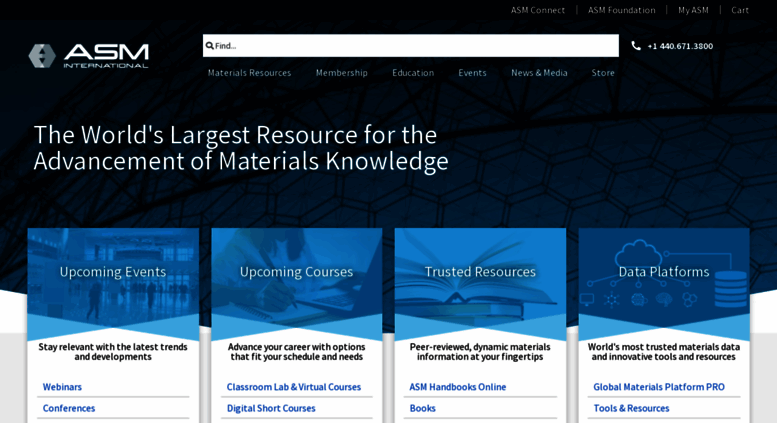
Task: Open the Membership menu
Action: point(341,73)
